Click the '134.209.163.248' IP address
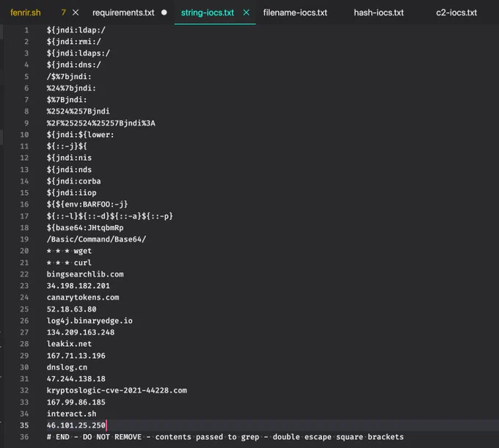 [81, 332]
